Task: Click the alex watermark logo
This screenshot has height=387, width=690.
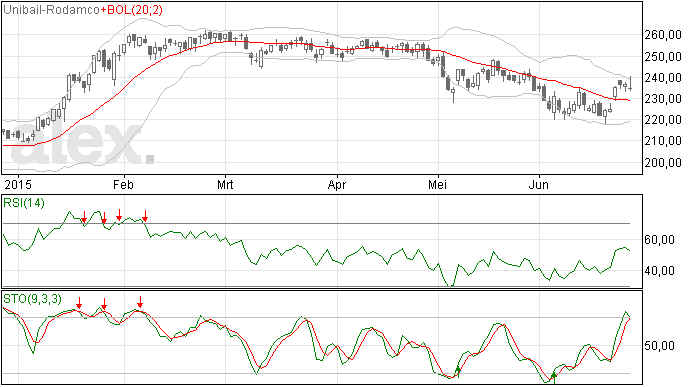Action: (x=82, y=143)
